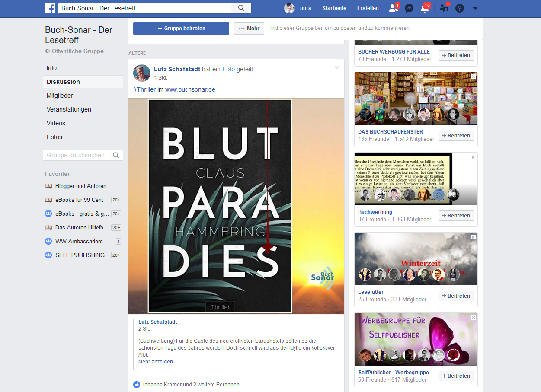Open the Messenger icon

click(408, 8)
